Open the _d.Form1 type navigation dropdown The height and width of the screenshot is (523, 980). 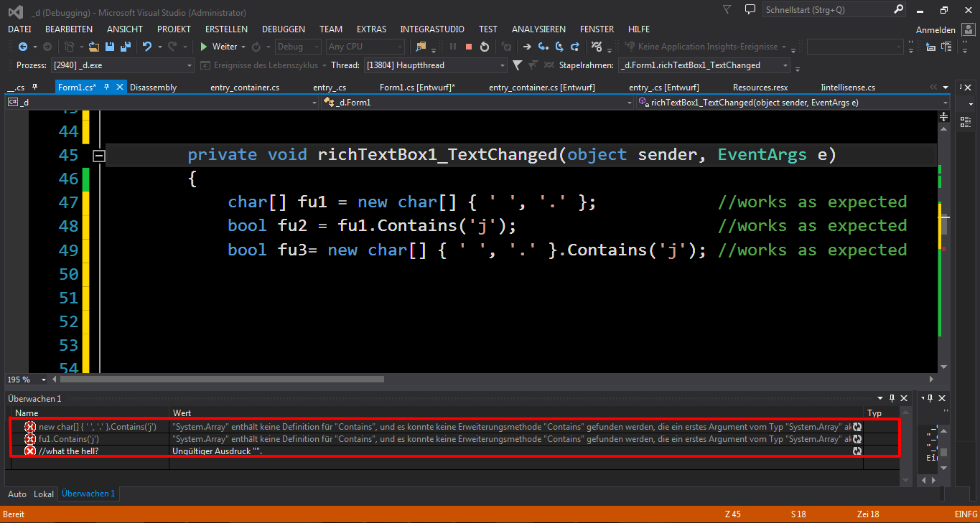630,103
